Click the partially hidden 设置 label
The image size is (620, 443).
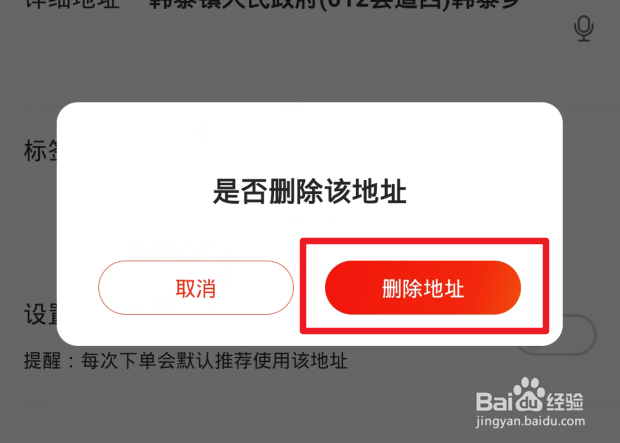[x=40, y=314]
